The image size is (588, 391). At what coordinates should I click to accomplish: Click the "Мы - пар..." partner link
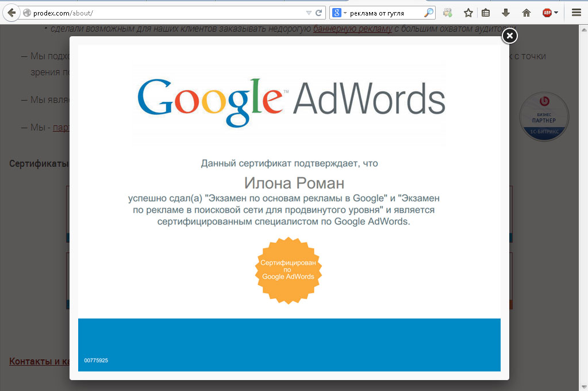(61, 128)
